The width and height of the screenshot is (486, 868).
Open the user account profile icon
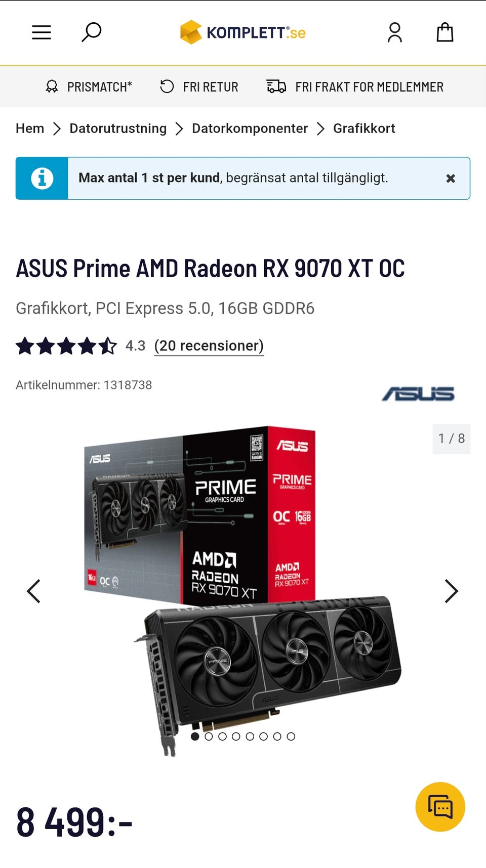pos(395,32)
